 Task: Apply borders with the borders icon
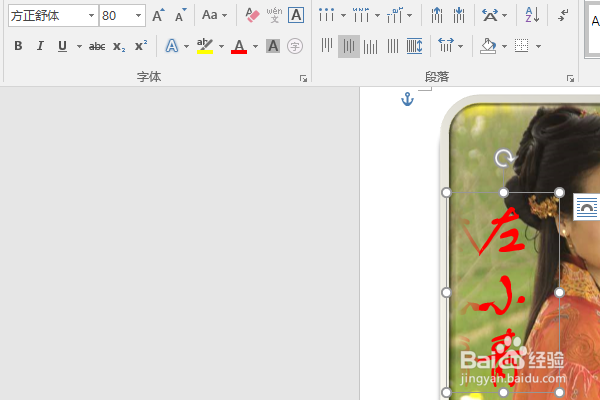[522, 46]
